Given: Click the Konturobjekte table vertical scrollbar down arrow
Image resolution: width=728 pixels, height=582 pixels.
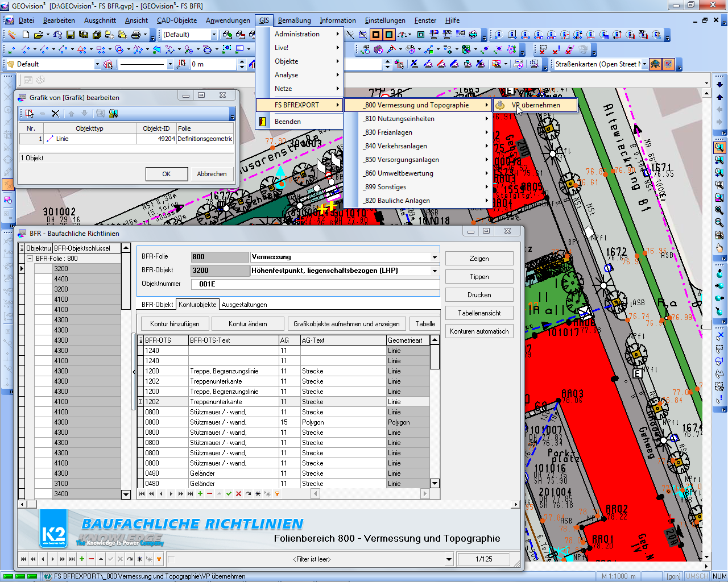Looking at the screenshot, I should pos(435,484).
